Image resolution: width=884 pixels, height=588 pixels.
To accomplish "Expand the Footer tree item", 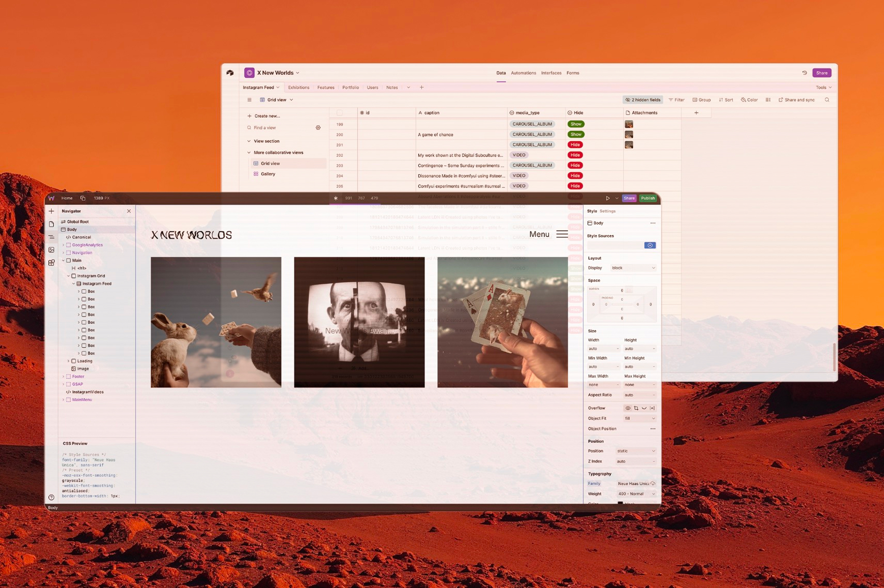I will pyautogui.click(x=63, y=376).
